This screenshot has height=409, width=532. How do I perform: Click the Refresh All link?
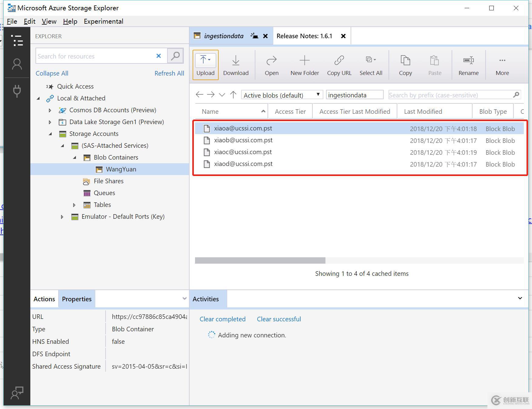pyautogui.click(x=169, y=73)
